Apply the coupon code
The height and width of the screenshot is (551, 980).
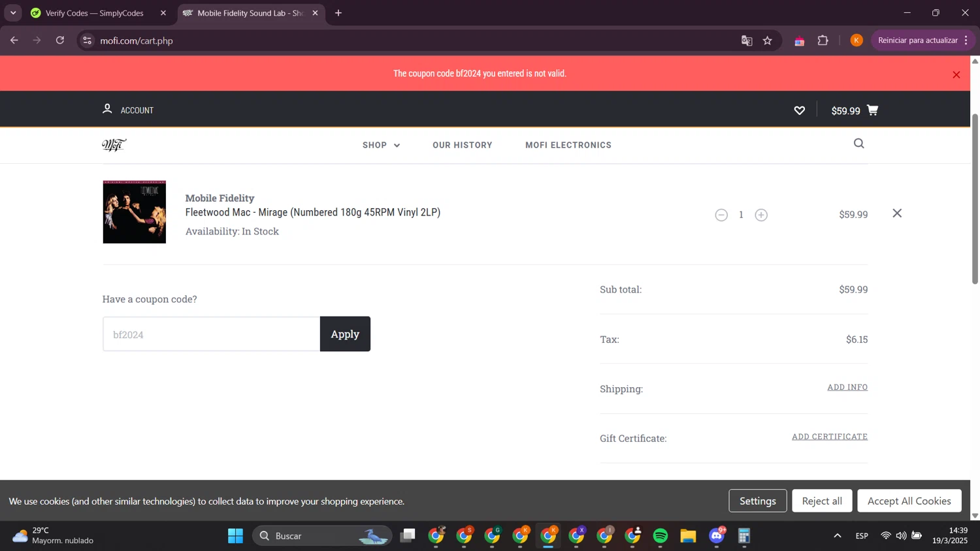point(345,334)
